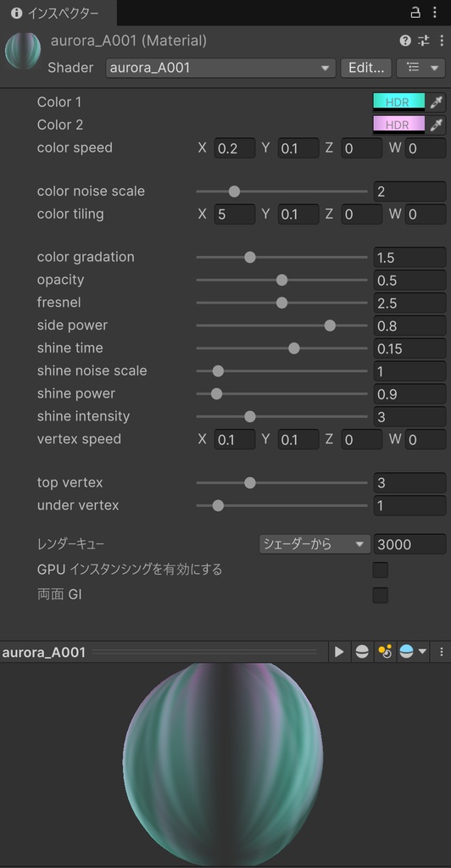Click the aurora sphere material preview
The width and height of the screenshot is (451, 868).
click(222, 764)
